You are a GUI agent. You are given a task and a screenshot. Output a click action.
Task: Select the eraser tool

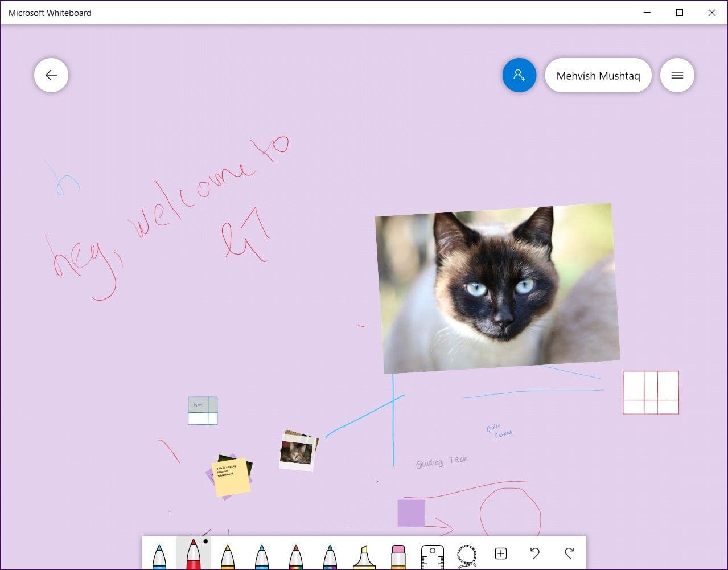(398, 553)
